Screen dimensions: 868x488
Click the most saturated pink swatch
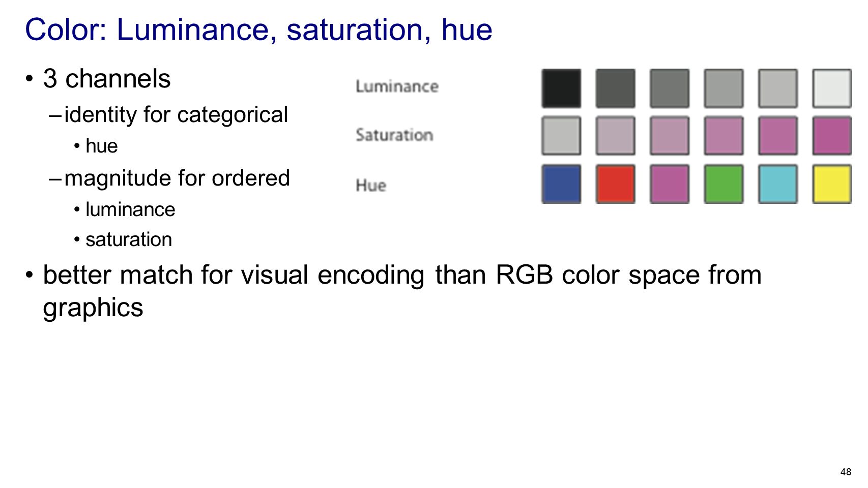(832, 136)
